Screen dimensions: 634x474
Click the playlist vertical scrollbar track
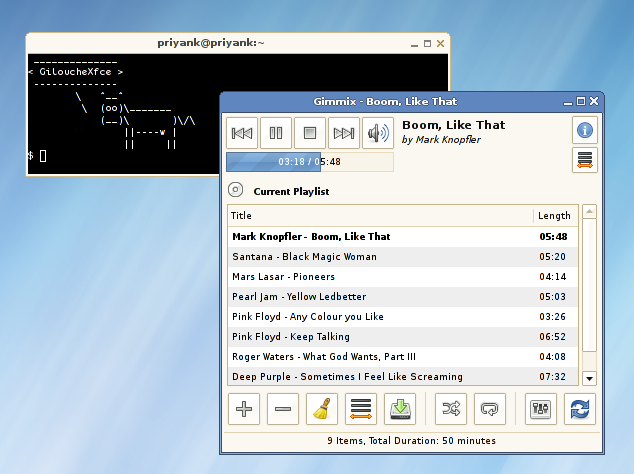point(590,295)
